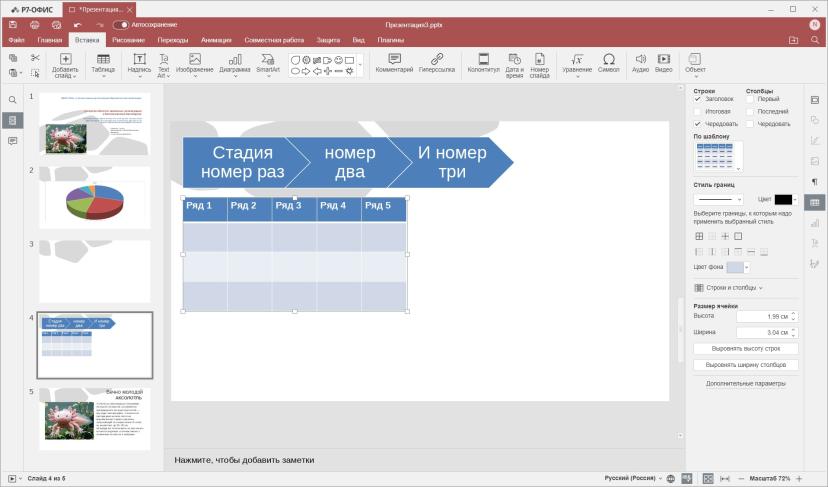Apply all borders to table
The image size is (828, 487).
point(699,236)
